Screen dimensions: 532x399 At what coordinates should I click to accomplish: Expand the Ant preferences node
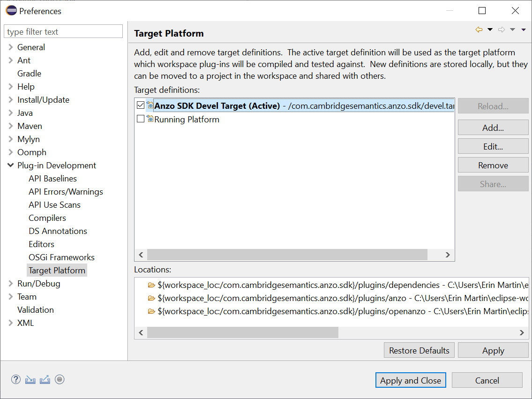[x=10, y=60]
